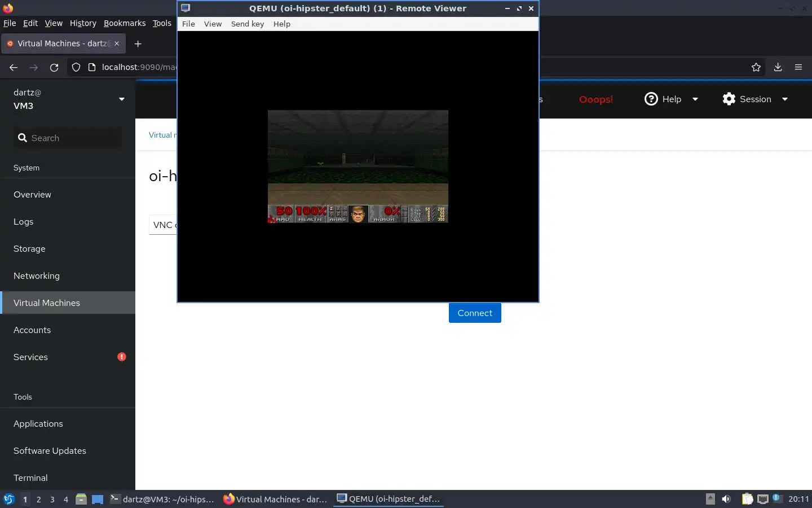Click the clipboard tray icon
The width and height of the screenshot is (812, 508).
[x=747, y=499]
